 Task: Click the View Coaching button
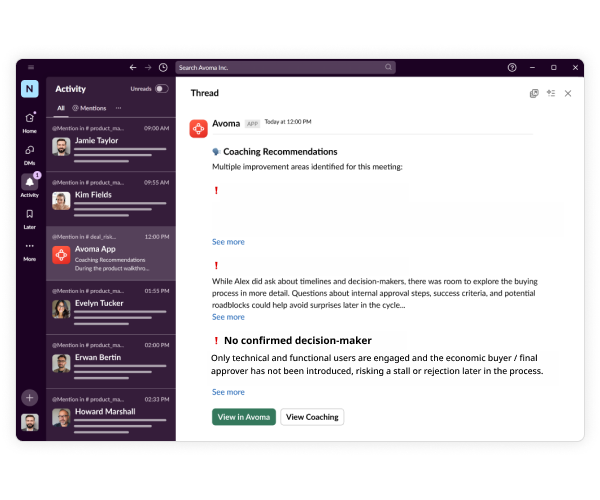(x=312, y=417)
